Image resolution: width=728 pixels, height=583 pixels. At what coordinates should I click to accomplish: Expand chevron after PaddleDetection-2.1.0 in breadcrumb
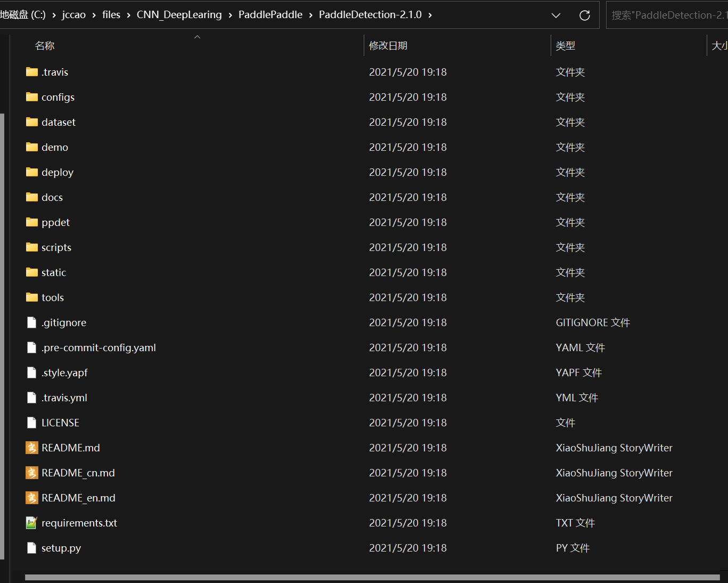[430, 15]
